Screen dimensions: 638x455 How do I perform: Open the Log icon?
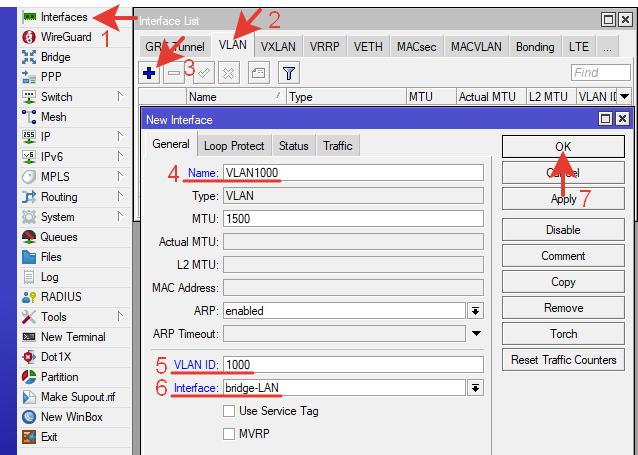coord(29,277)
